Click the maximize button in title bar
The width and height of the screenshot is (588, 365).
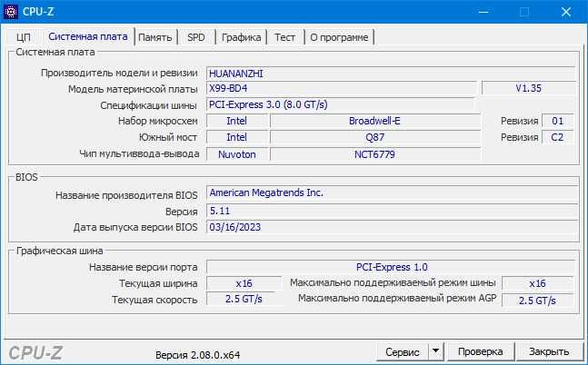coord(524,12)
